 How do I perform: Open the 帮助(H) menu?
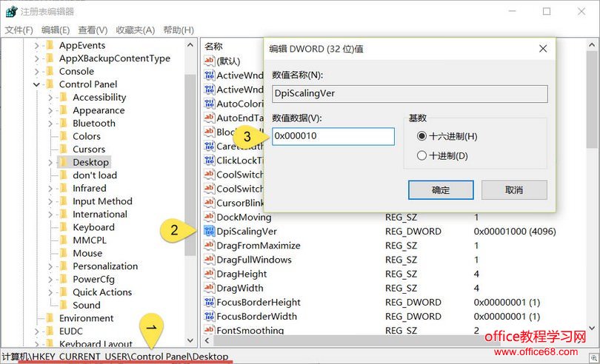click(x=179, y=30)
